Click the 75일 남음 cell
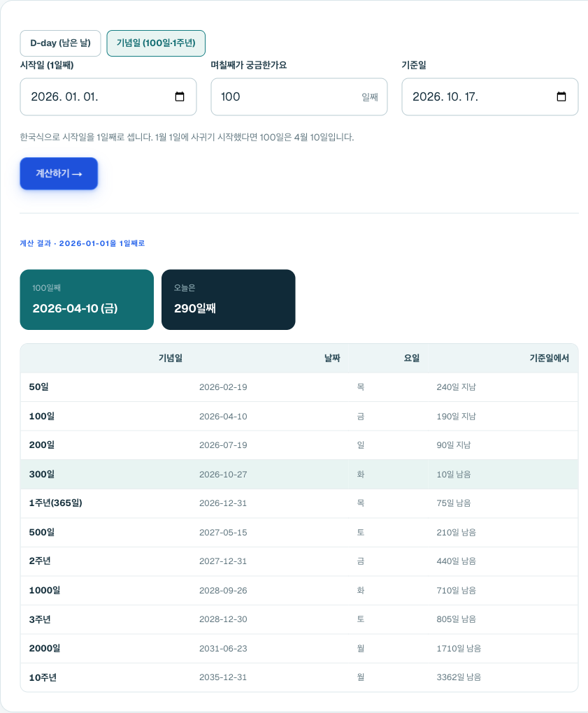 (x=454, y=503)
